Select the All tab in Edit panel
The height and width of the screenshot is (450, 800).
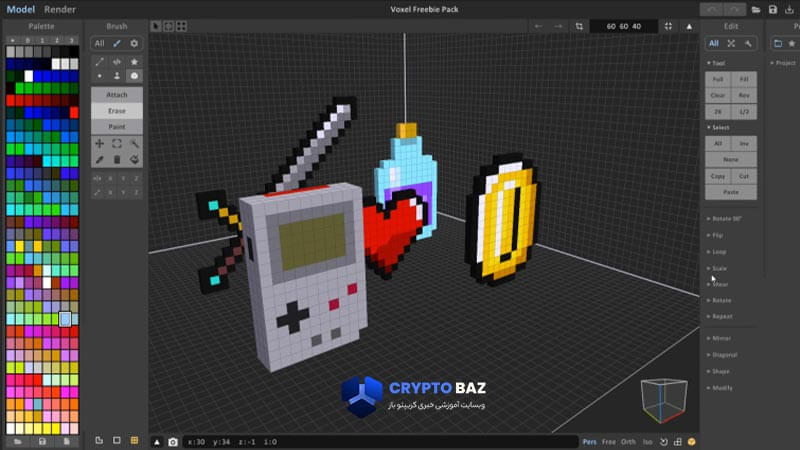pyautogui.click(x=714, y=43)
